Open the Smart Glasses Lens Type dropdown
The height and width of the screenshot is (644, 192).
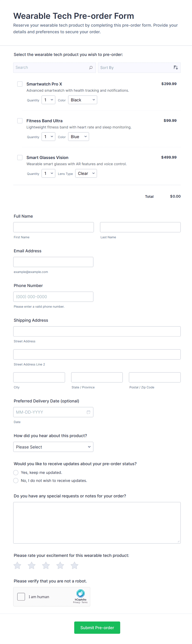86,173
